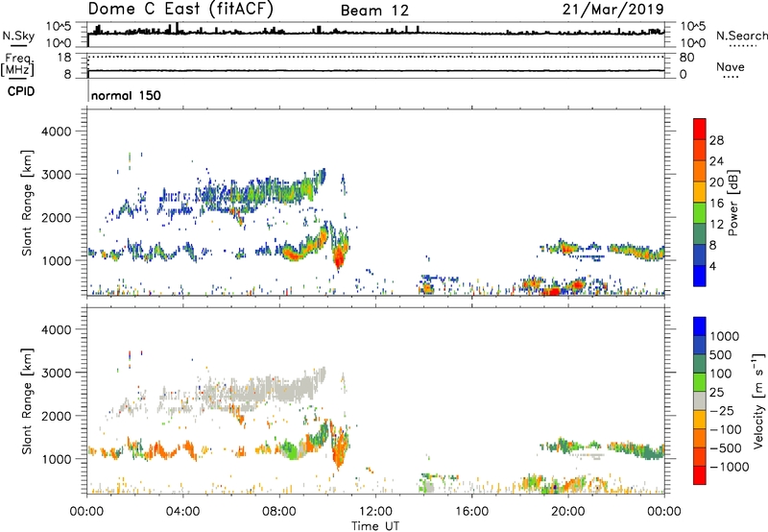Viewport: 768px width, 532px height.
Task: Click the "20:00" time tick label
Action: point(567,512)
